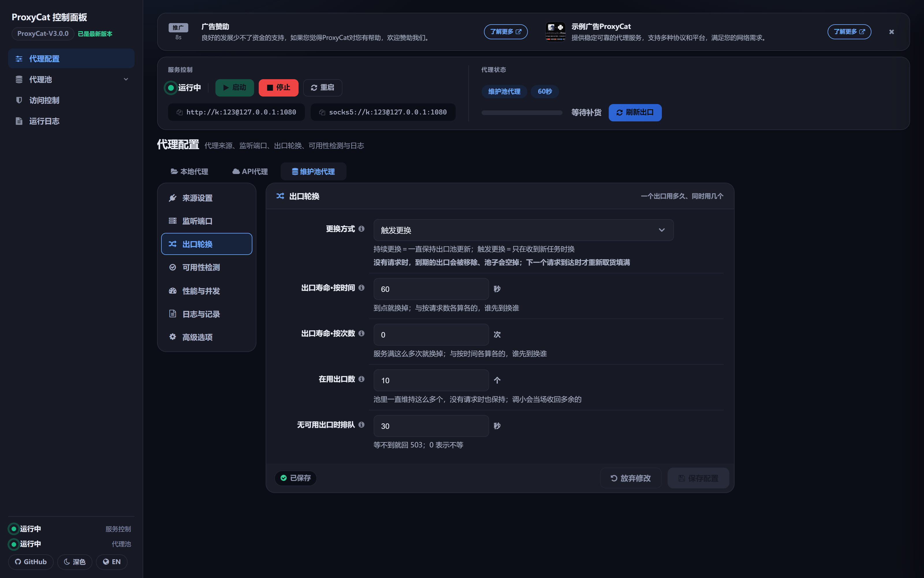Copy the socks5 proxy address icon
924x578 pixels.
322,112
